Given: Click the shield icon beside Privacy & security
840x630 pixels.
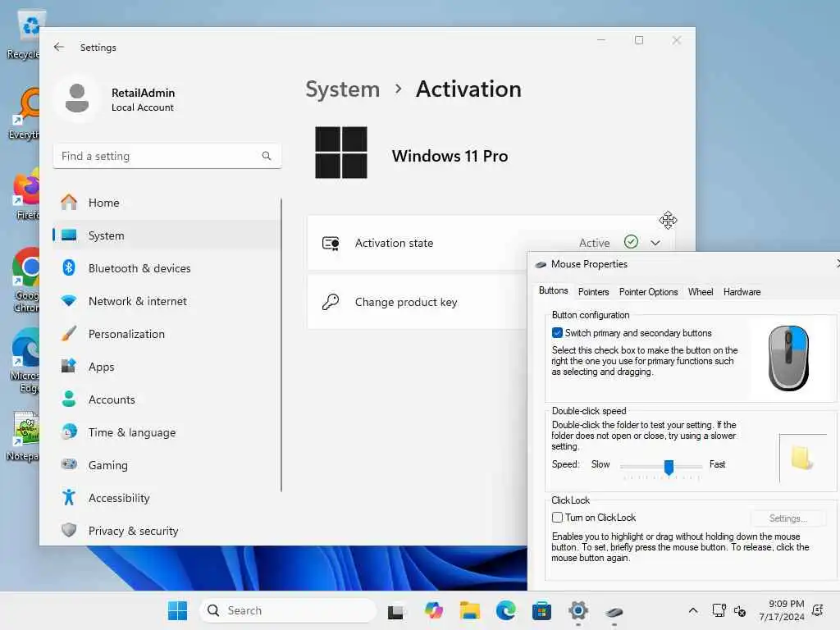Looking at the screenshot, I should pos(69,531).
